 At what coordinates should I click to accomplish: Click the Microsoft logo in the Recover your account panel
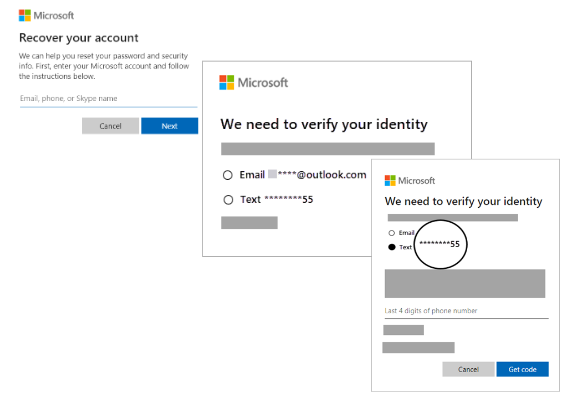tap(46, 16)
